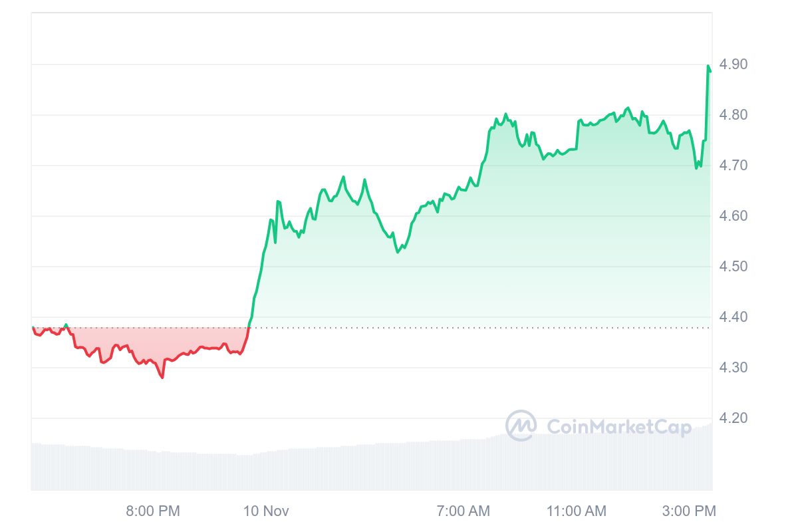Click the CoinMarketCap watermark text
The image size is (798, 532).
coord(618,427)
